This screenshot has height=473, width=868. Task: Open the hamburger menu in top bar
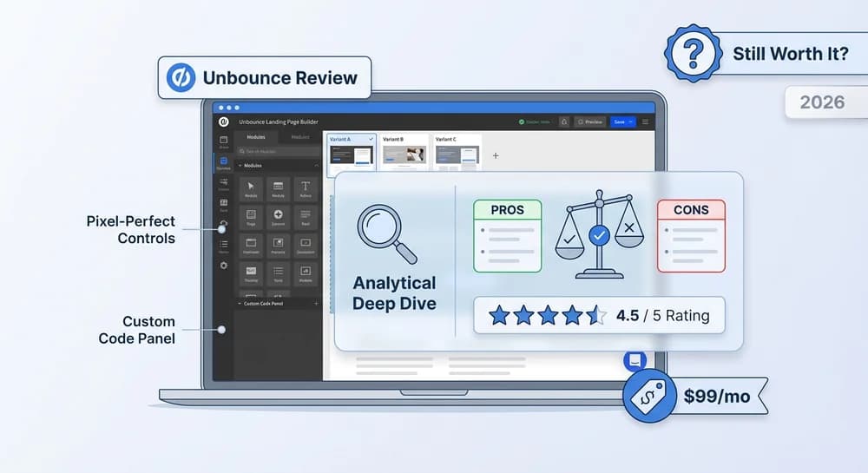pos(645,122)
